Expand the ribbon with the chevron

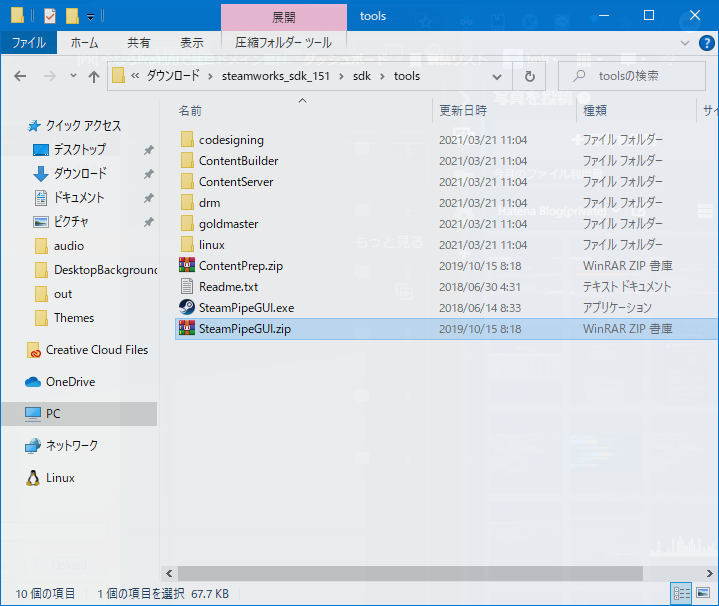pyautogui.click(x=685, y=43)
